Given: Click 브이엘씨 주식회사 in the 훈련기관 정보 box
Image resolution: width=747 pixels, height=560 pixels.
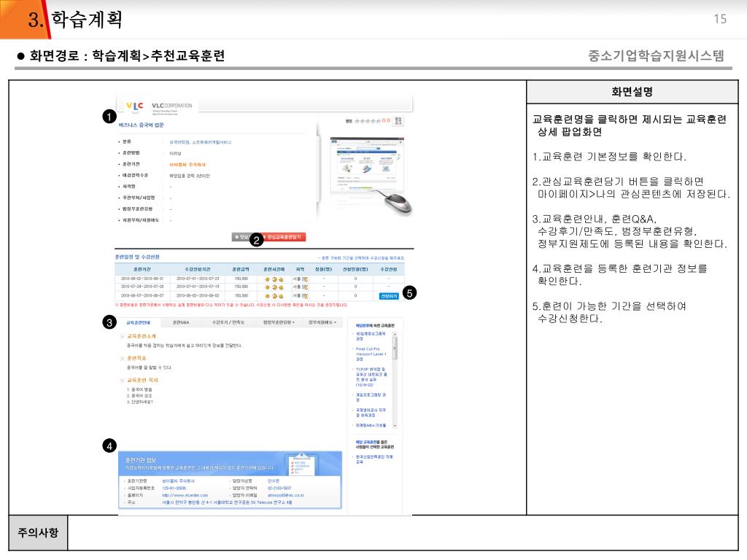Looking at the screenshot, I should (178, 481).
